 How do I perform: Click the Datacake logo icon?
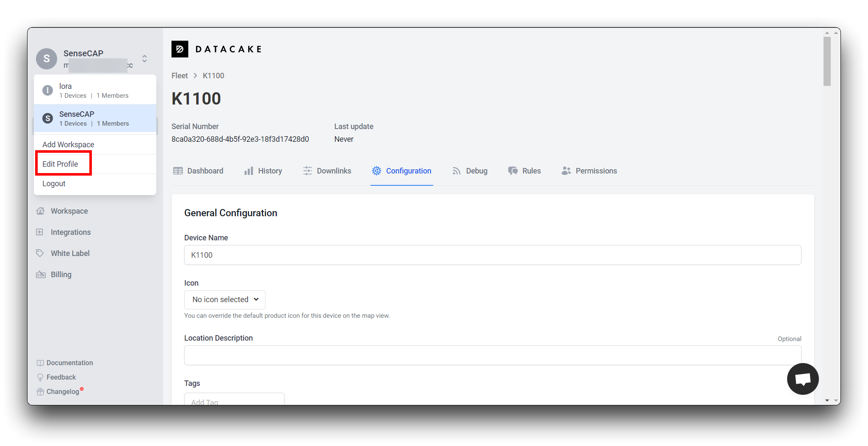tap(180, 49)
